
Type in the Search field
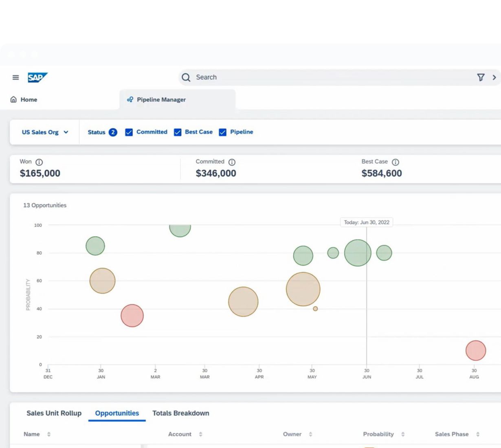click(x=326, y=77)
